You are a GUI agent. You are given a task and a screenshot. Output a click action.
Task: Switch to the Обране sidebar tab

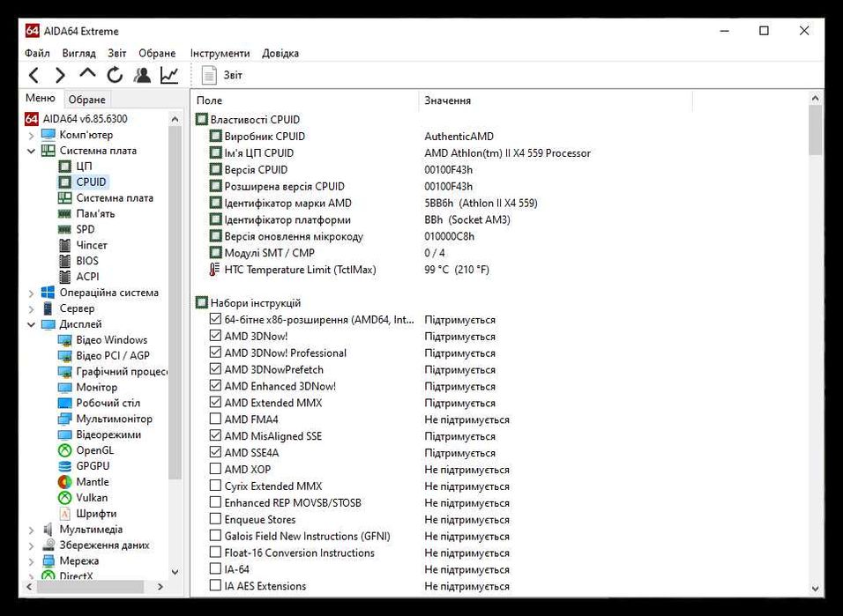[x=86, y=100]
